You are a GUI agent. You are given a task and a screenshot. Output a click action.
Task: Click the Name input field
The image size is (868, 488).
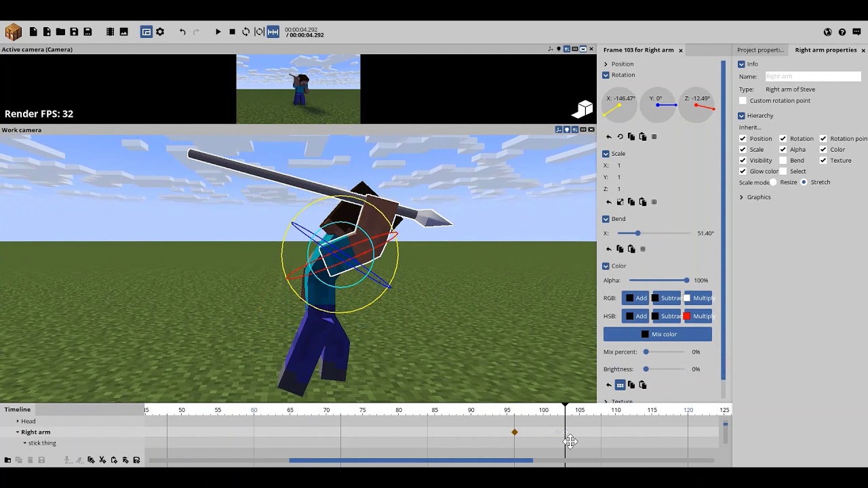pyautogui.click(x=813, y=77)
